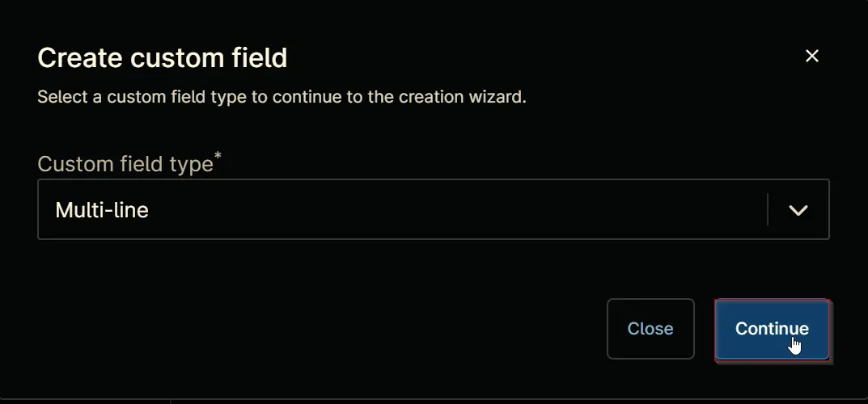Click the empty middle area of the selector box
The height and width of the screenshot is (404, 868).
click(454, 209)
